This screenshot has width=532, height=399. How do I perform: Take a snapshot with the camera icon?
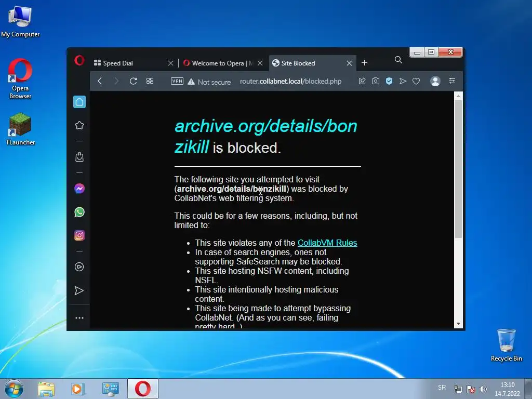click(375, 81)
